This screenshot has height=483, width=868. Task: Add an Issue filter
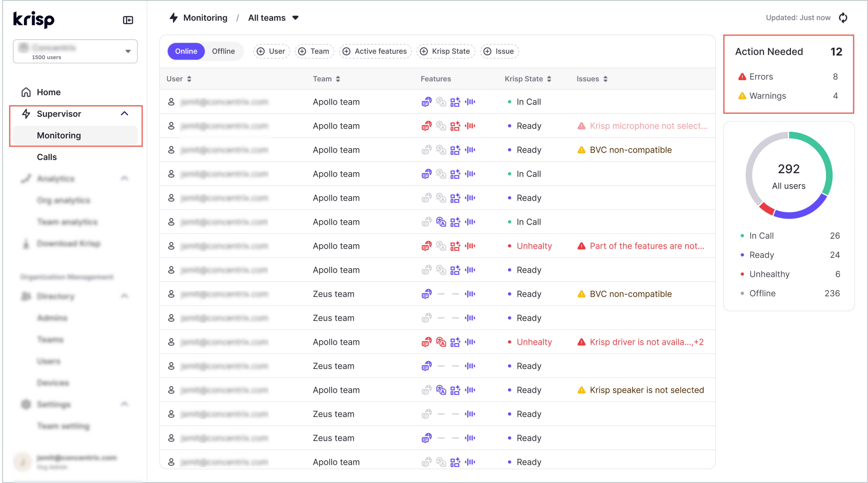(499, 51)
